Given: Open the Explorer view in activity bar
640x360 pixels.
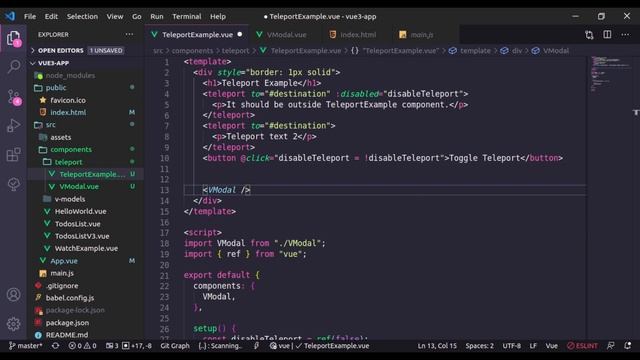Looking at the screenshot, I should point(13,39).
